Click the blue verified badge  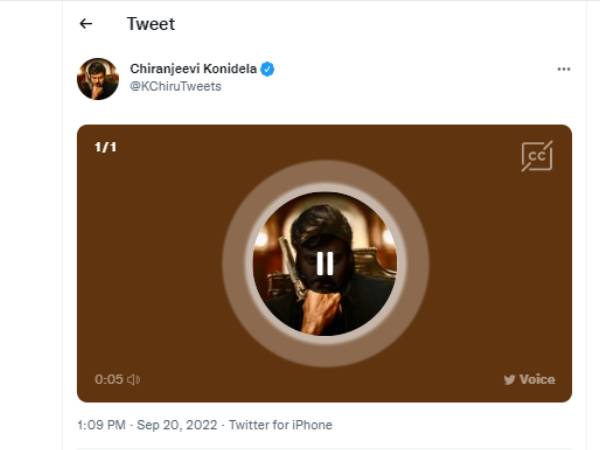pos(267,69)
